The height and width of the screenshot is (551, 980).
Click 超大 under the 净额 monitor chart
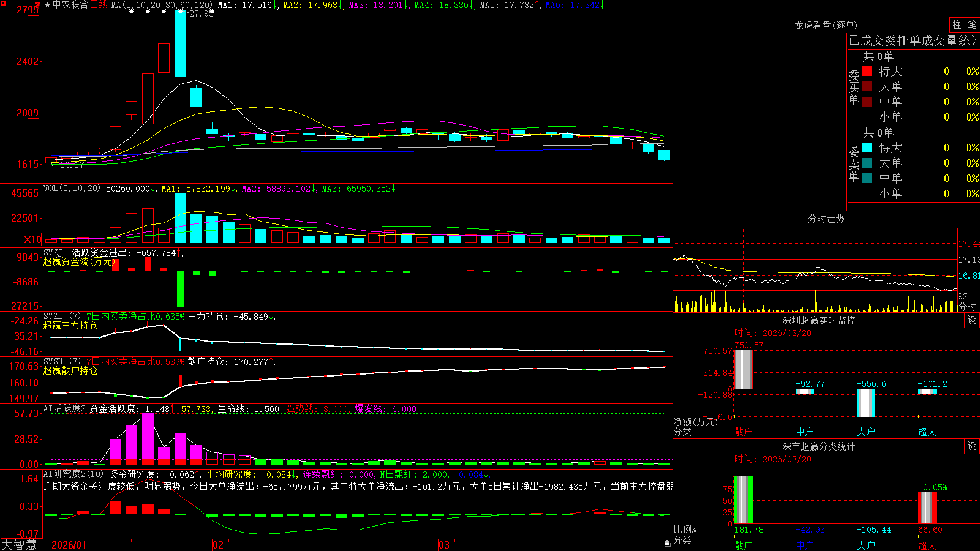927,432
